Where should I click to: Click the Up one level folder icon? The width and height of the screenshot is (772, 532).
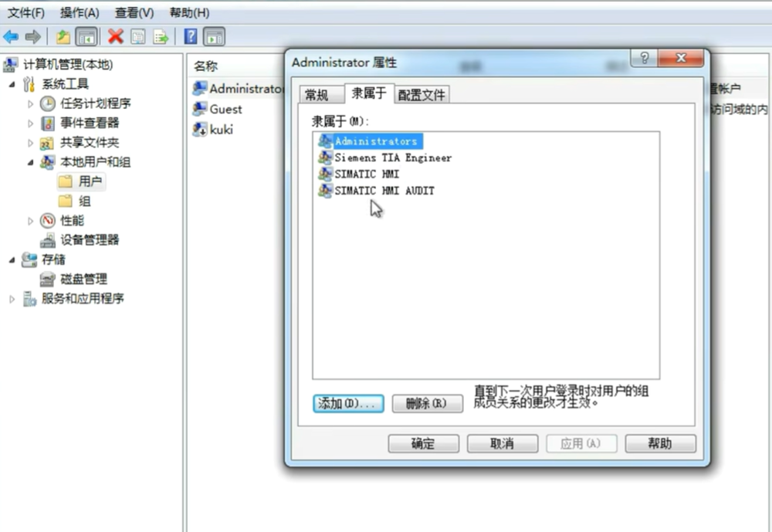coord(63,36)
